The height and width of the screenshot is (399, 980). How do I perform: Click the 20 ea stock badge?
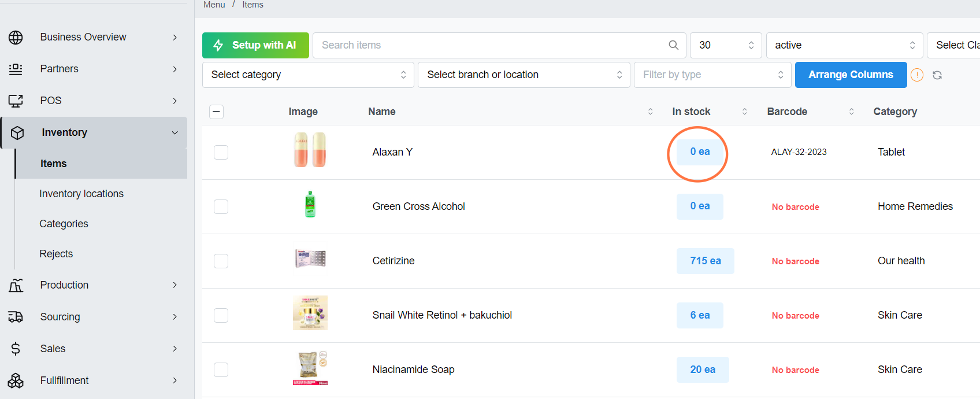click(703, 370)
